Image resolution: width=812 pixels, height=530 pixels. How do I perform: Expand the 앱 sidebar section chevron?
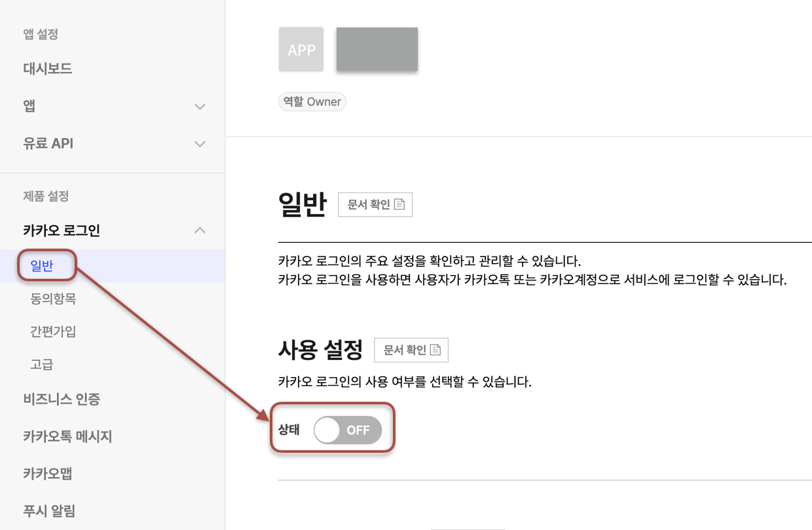(x=200, y=107)
